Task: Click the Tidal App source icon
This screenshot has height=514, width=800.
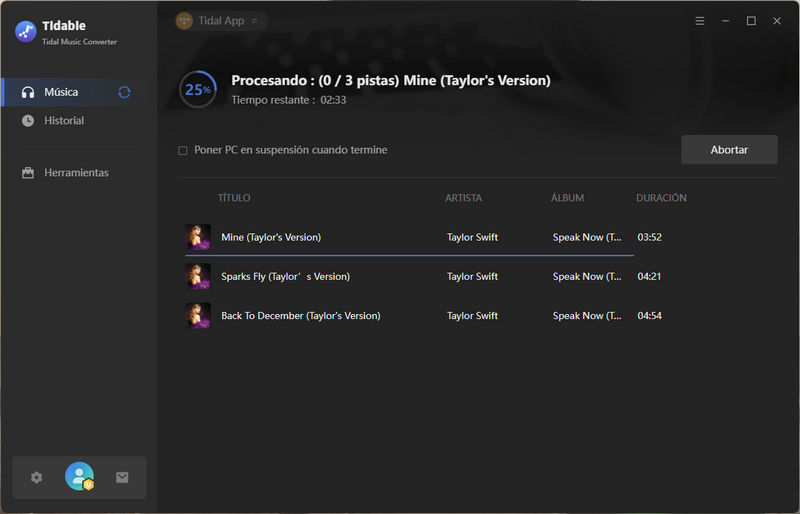Action: pyautogui.click(x=184, y=21)
